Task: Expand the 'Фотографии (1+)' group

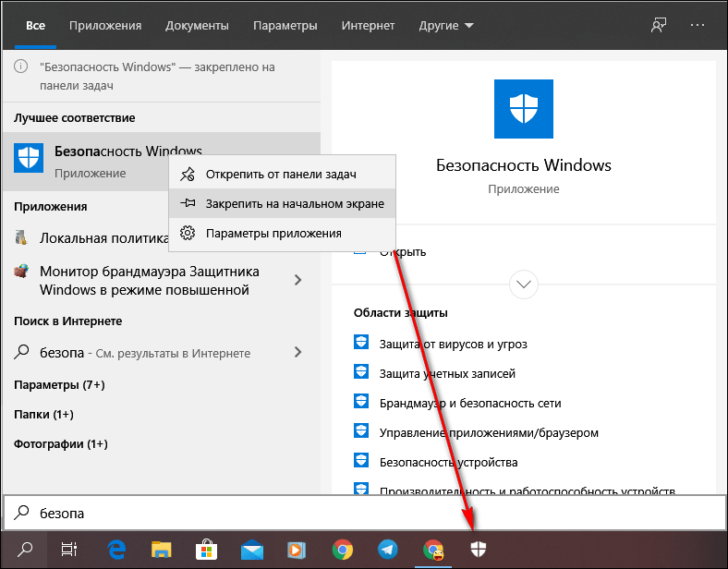Action: [61, 444]
